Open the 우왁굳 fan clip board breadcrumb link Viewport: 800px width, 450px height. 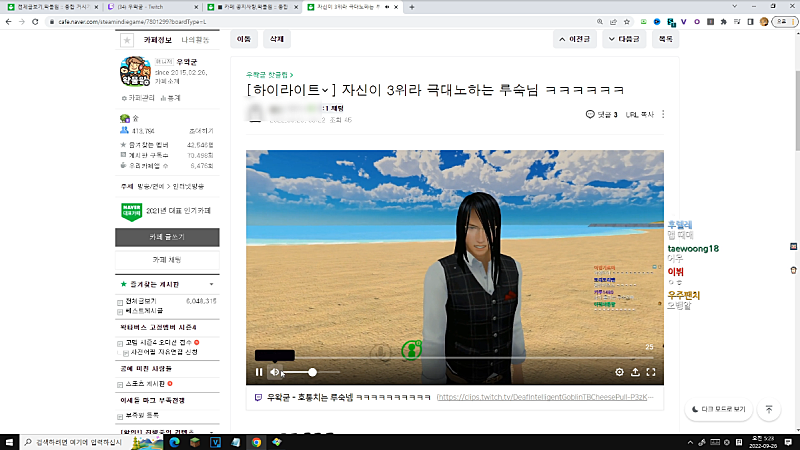(x=269, y=75)
